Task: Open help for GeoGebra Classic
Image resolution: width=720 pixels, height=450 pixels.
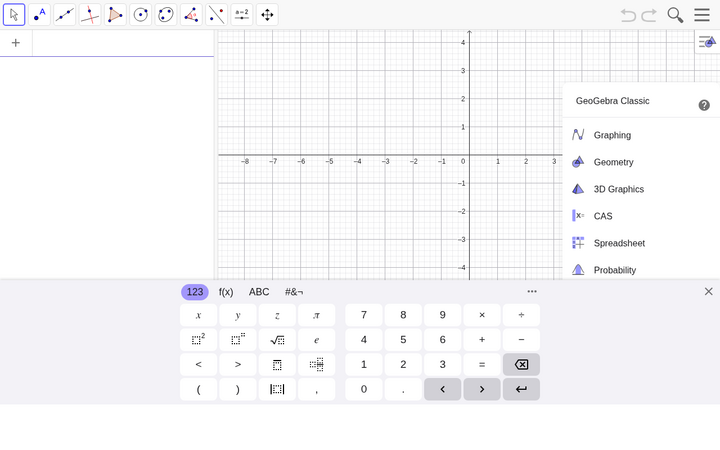Action: [x=704, y=105]
